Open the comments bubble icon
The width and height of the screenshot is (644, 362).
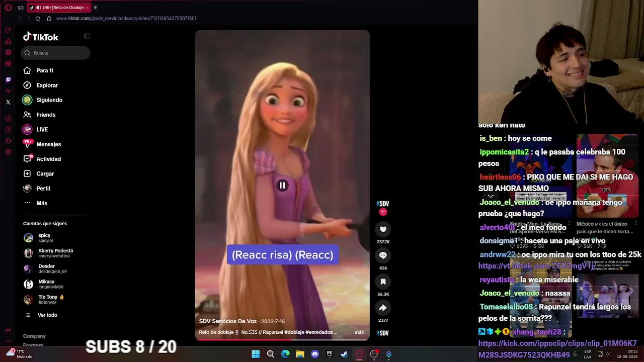(x=383, y=255)
